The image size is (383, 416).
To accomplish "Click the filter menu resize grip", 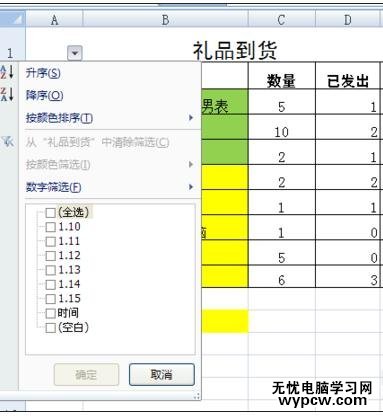I will tap(197, 396).
